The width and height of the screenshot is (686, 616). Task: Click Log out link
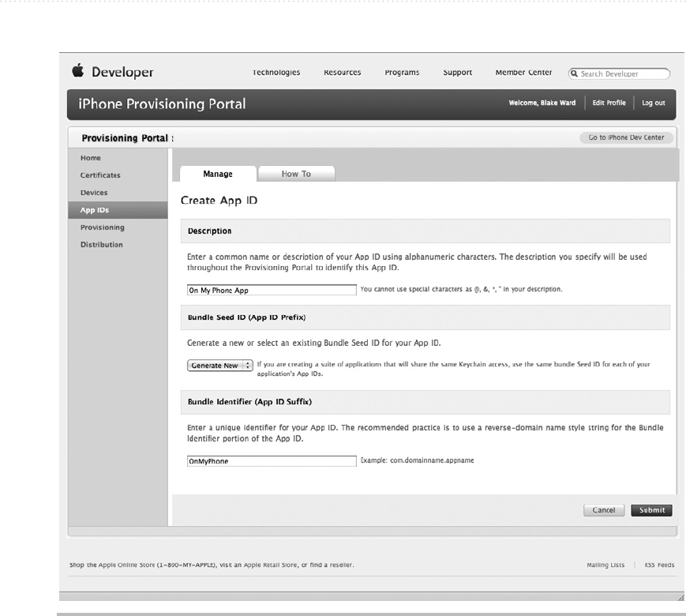[x=653, y=103]
